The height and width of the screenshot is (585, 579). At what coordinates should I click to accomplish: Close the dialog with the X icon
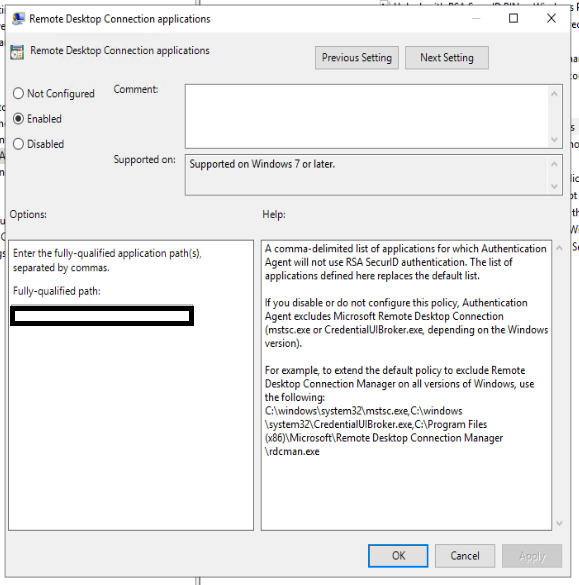pyautogui.click(x=551, y=18)
